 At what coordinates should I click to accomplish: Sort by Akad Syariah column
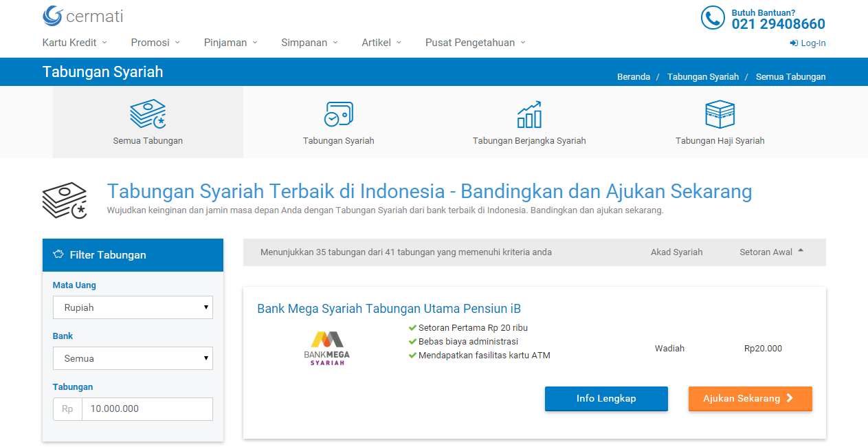pos(677,252)
